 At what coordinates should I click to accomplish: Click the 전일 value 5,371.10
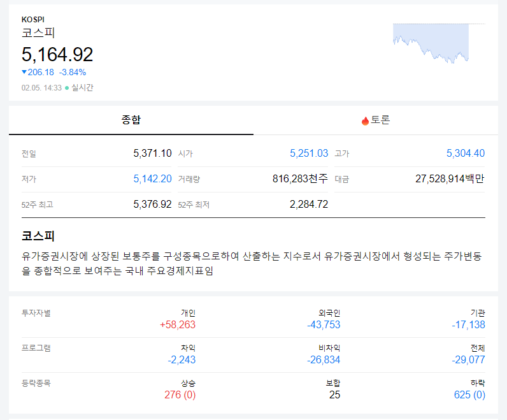click(x=152, y=153)
